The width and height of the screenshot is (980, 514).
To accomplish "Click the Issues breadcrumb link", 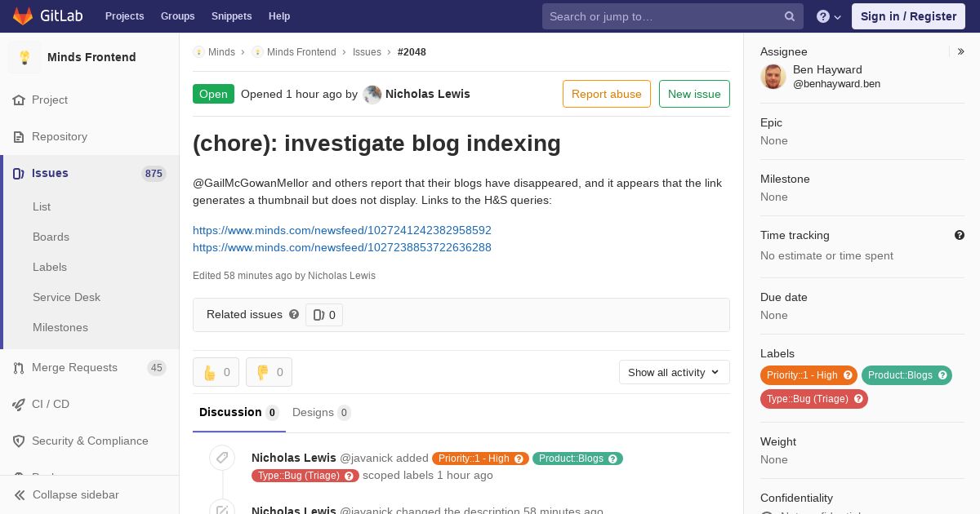I will [x=367, y=52].
